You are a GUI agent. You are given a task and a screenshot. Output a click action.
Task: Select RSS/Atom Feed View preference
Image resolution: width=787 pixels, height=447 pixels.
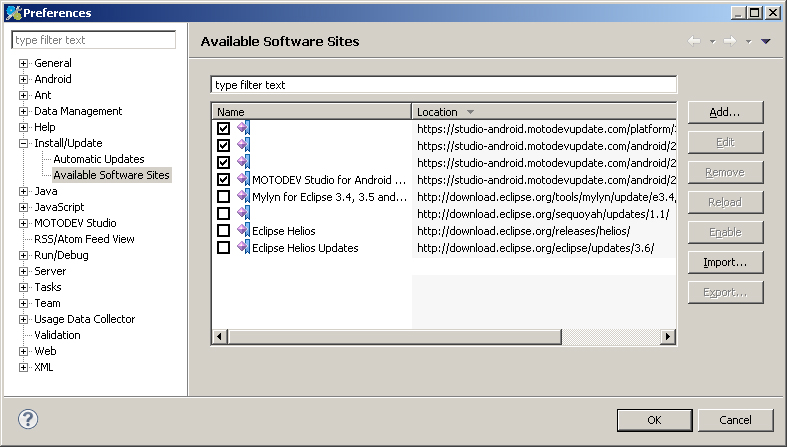pos(84,239)
